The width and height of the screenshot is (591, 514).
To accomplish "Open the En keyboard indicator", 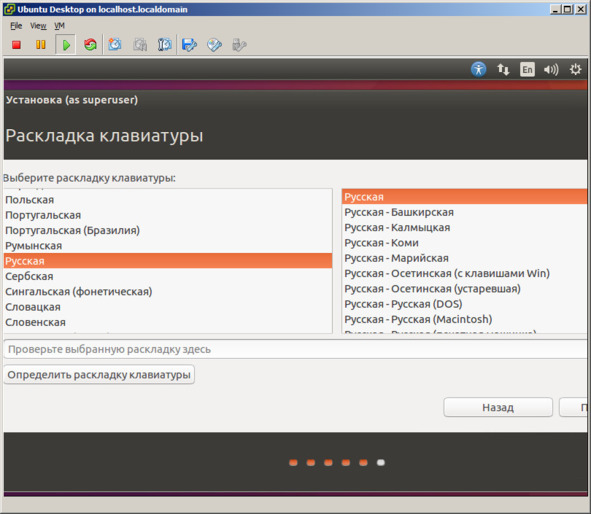I will (527, 69).
